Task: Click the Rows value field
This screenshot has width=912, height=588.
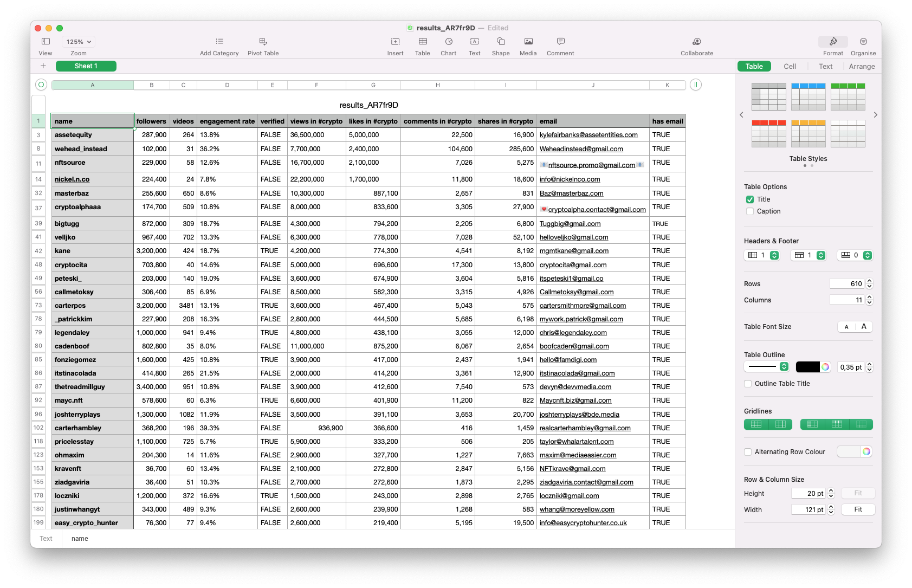Action: [847, 284]
